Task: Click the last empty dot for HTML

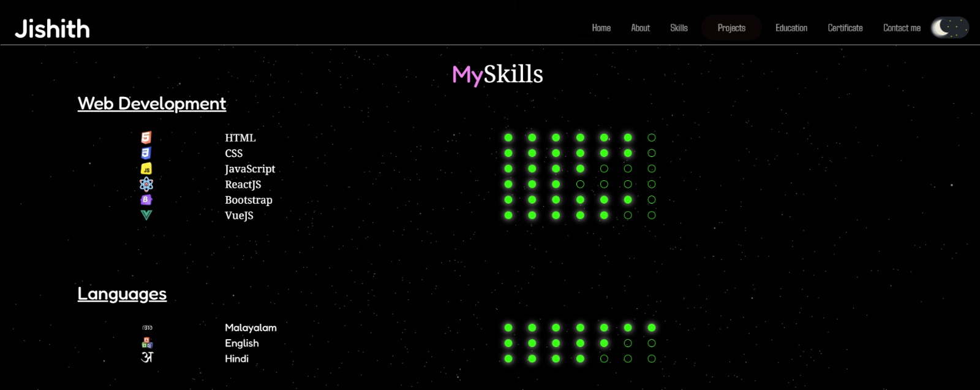Action: tap(652, 137)
